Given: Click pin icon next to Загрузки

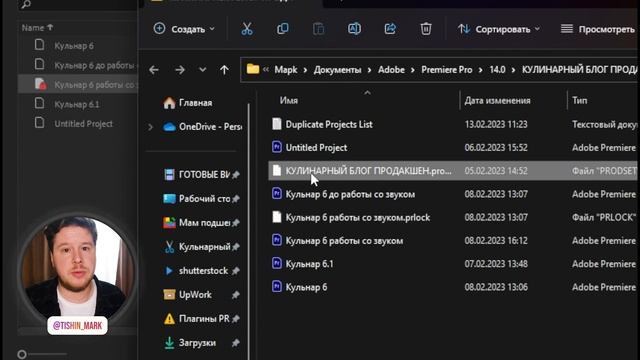Looking at the screenshot, I should pos(236,343).
